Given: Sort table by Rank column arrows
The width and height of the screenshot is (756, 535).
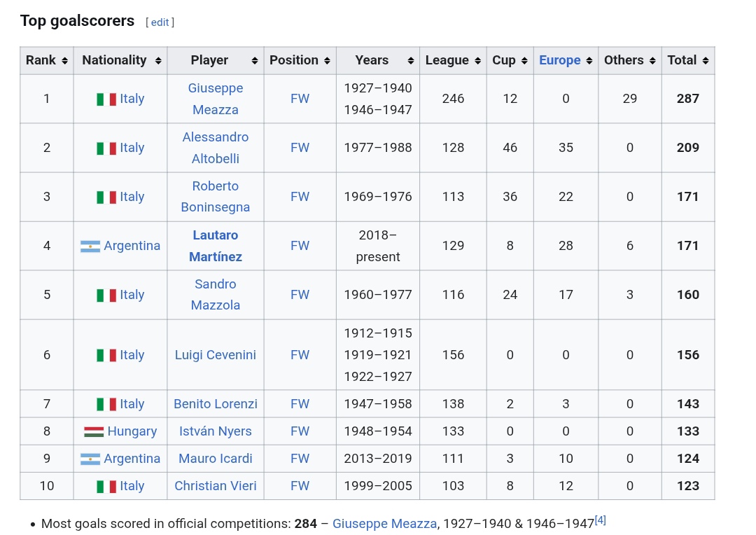Looking at the screenshot, I should point(64,61).
